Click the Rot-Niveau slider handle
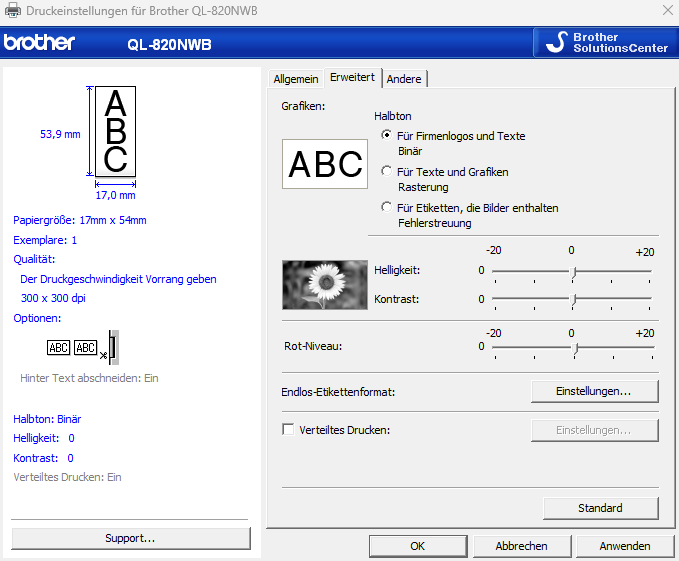Image resolution: width=679 pixels, height=561 pixels. [573, 347]
